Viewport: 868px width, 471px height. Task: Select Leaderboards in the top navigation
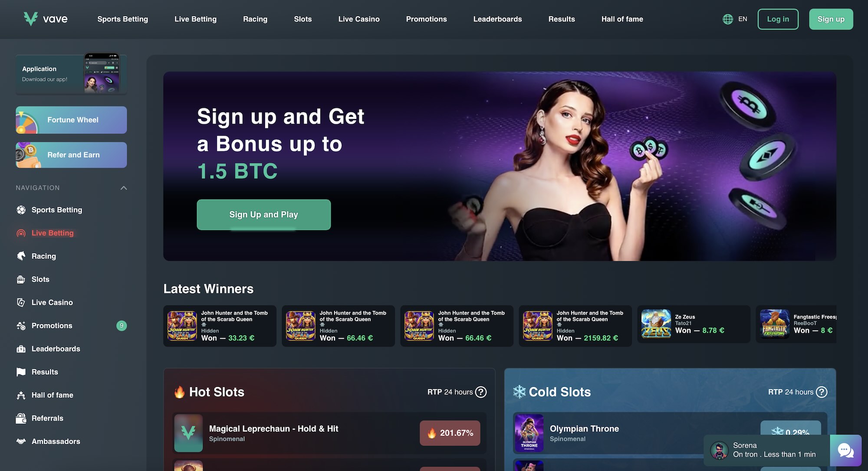click(497, 19)
